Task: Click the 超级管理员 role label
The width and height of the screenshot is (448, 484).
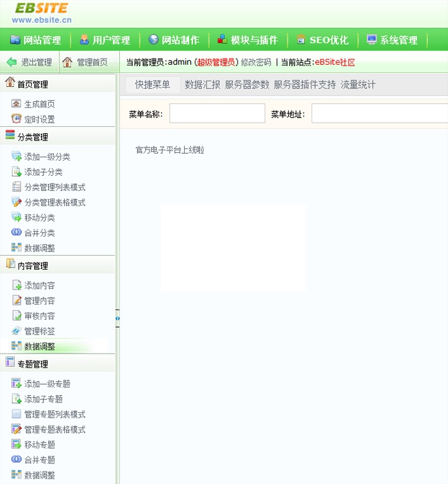Action: coord(216,62)
